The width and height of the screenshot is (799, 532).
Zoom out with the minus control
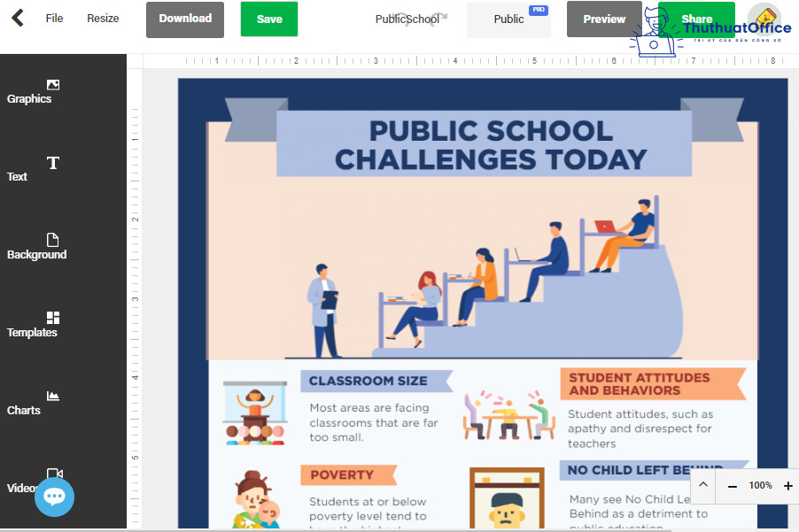(x=732, y=486)
